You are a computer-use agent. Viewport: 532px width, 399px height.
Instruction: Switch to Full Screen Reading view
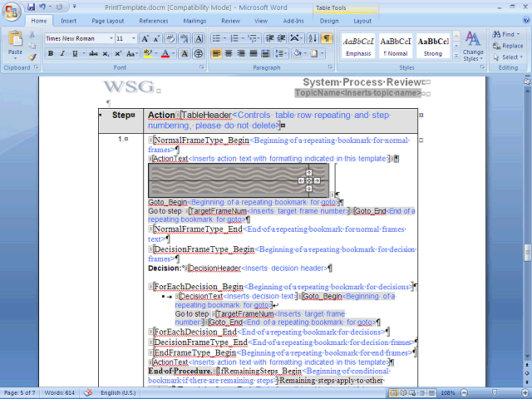click(x=403, y=393)
